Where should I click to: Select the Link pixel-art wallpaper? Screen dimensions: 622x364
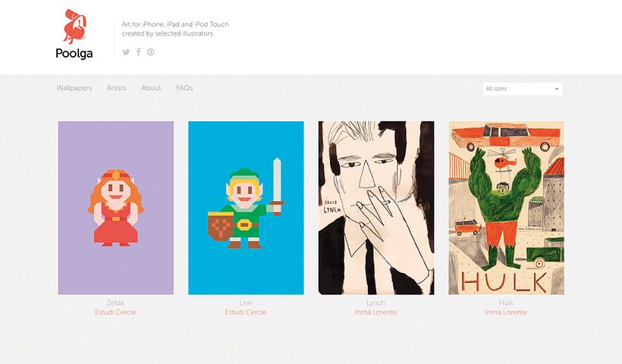(246, 208)
